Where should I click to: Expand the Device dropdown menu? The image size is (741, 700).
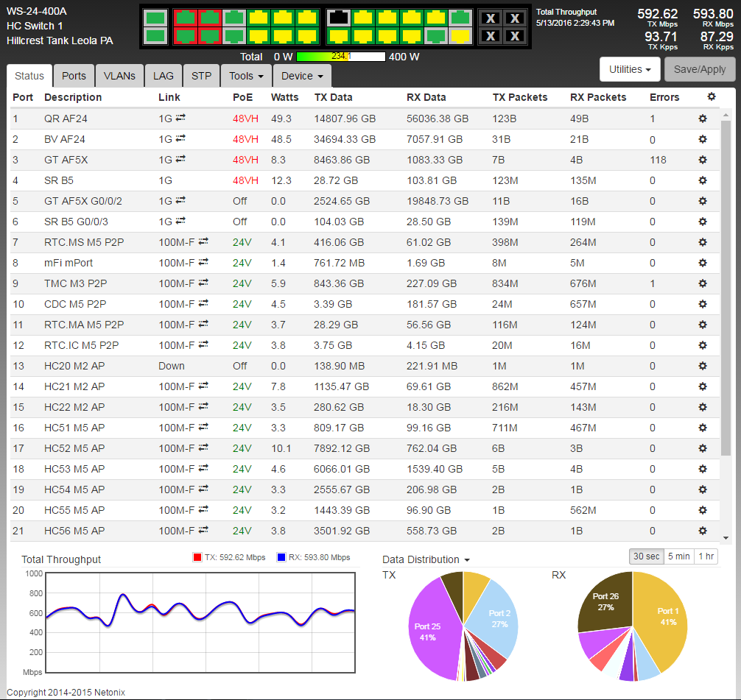[x=302, y=76]
